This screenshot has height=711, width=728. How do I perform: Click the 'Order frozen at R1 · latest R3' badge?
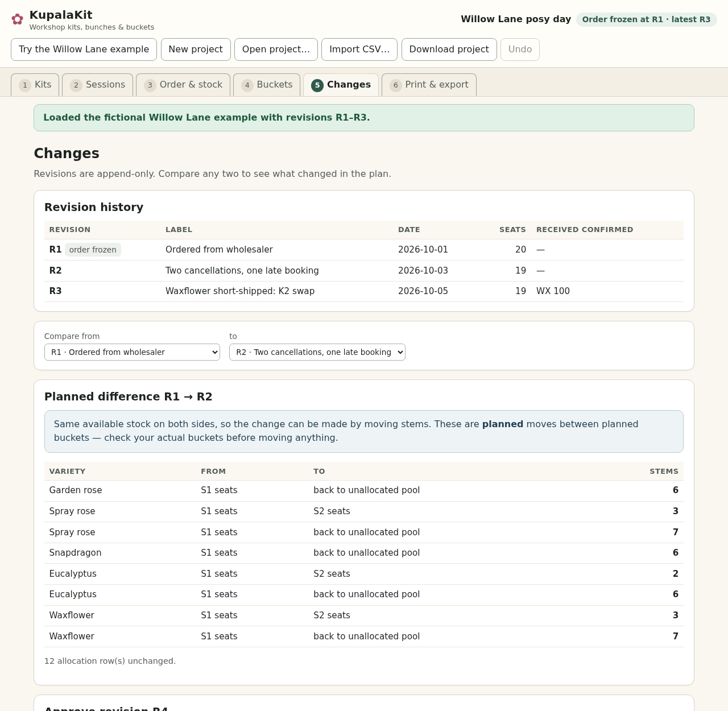646,19
